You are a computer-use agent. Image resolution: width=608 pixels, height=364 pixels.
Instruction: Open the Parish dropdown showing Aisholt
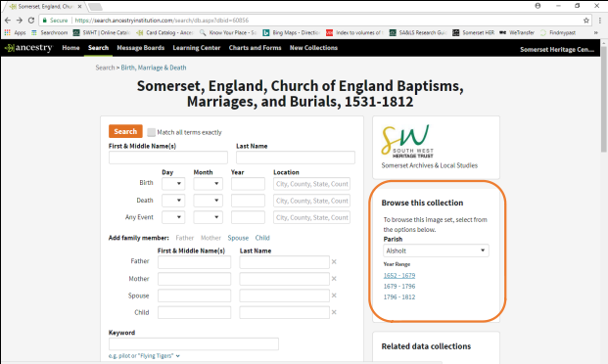[436, 250]
